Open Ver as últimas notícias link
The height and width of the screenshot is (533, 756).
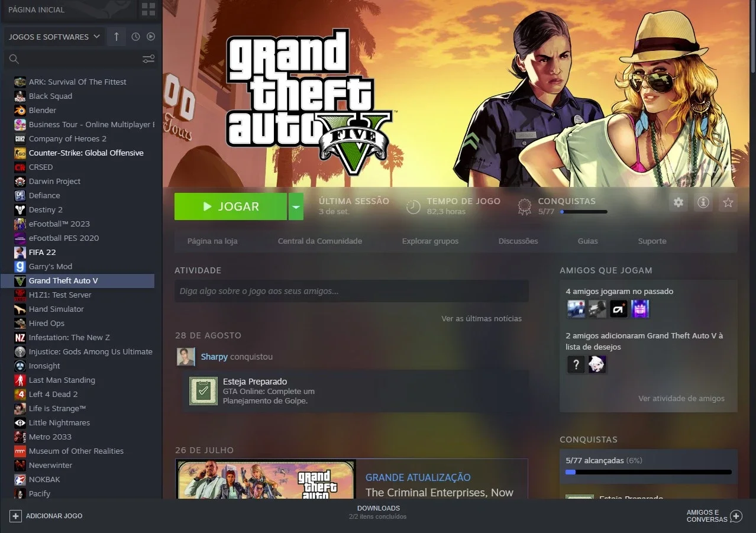(482, 318)
